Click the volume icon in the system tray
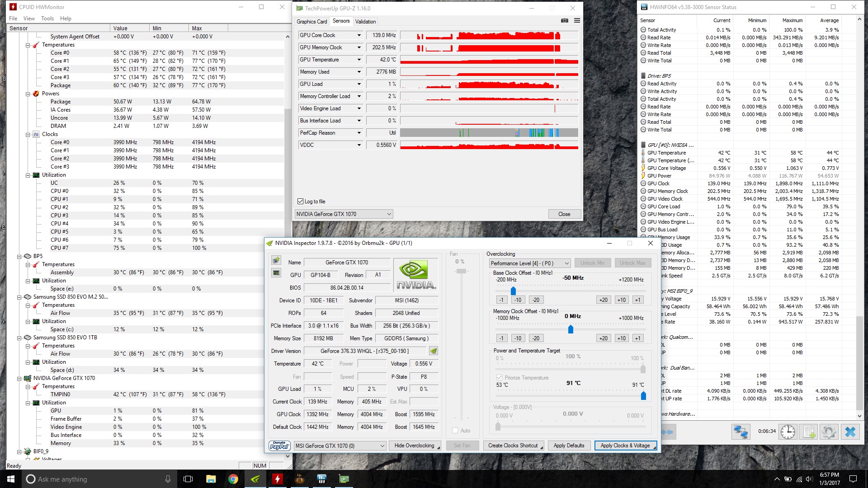The image size is (868, 488). tap(809, 479)
